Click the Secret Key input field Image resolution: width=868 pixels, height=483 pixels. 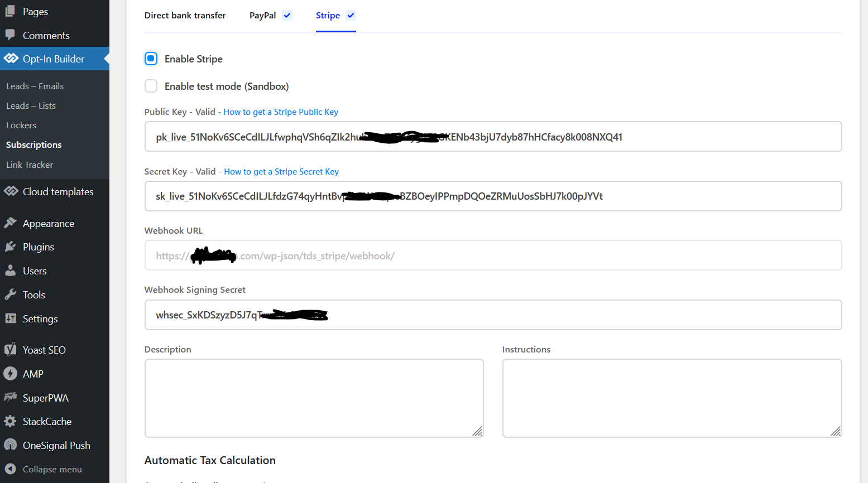tap(493, 196)
